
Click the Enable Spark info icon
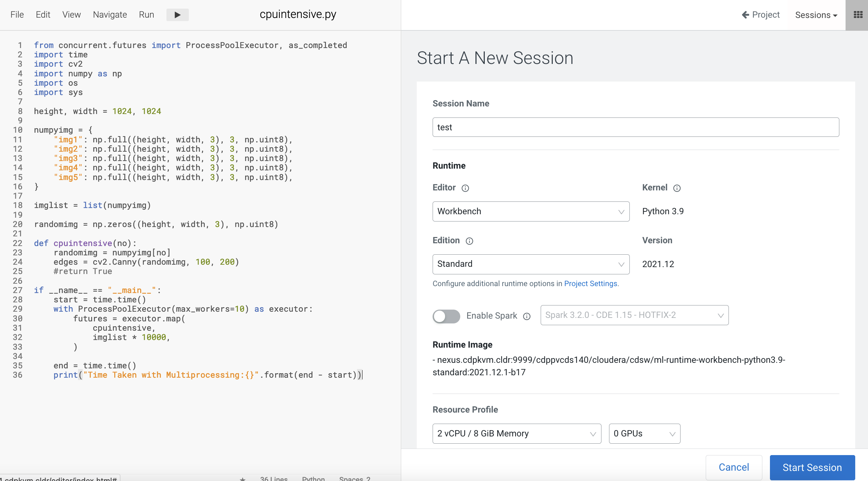point(527,317)
